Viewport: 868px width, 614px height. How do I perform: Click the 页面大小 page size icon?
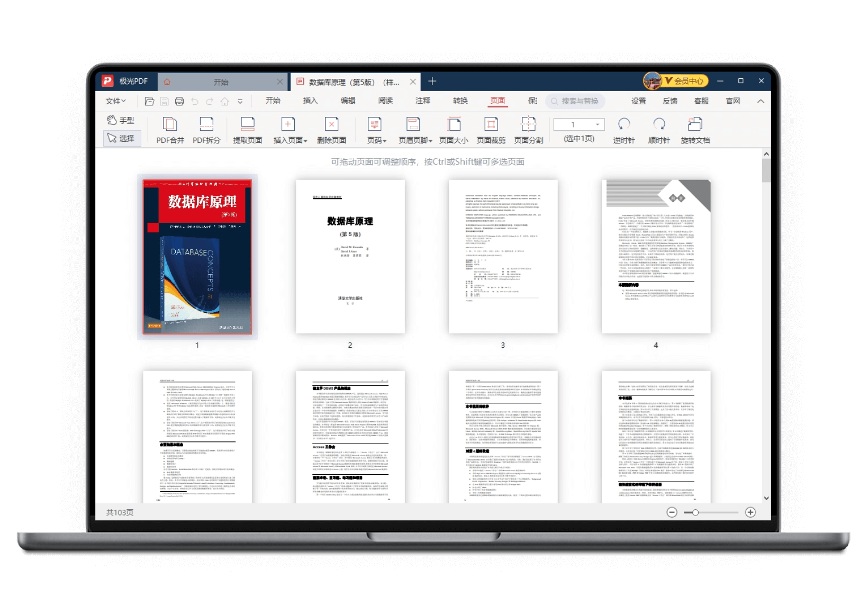[x=454, y=124]
